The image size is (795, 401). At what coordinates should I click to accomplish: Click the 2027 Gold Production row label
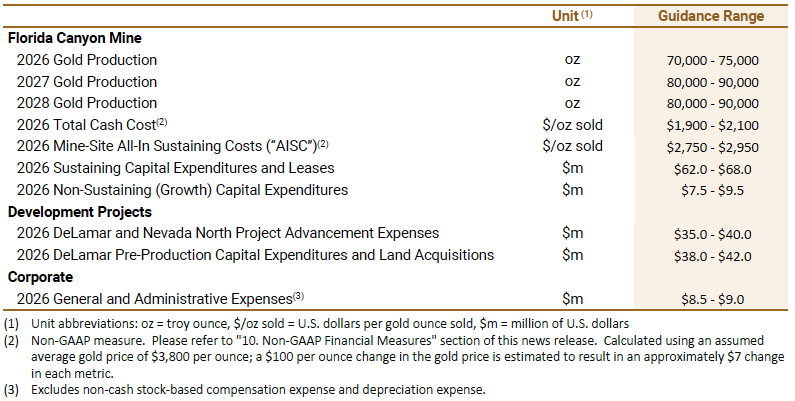(x=86, y=82)
